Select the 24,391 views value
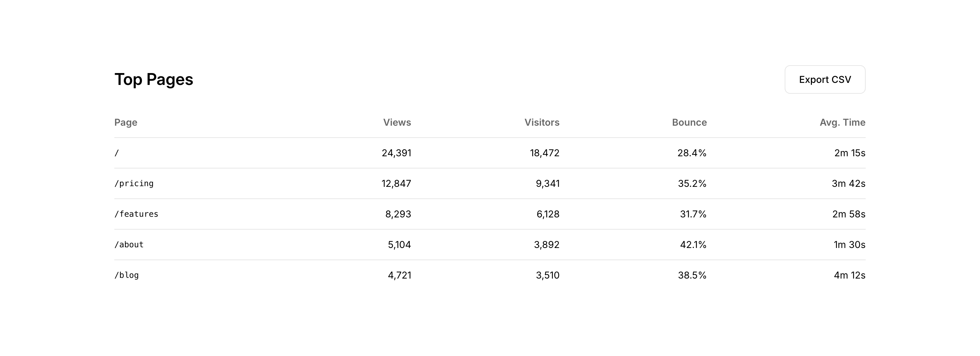The width and height of the screenshot is (980, 356). coord(396,153)
